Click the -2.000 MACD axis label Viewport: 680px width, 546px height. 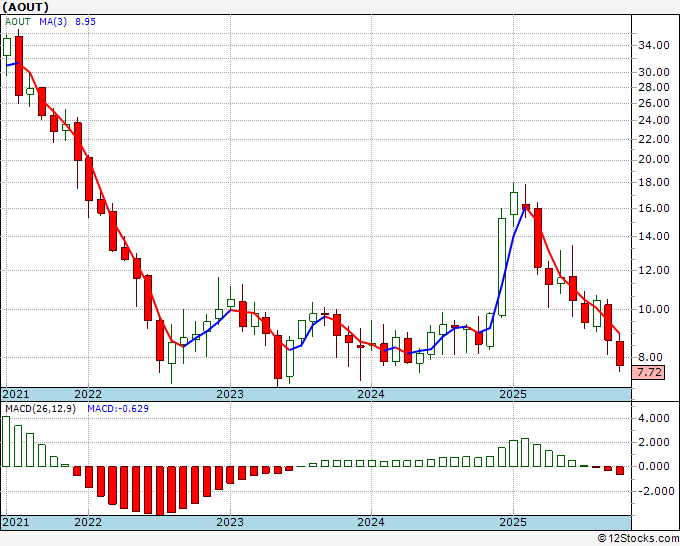(654, 491)
